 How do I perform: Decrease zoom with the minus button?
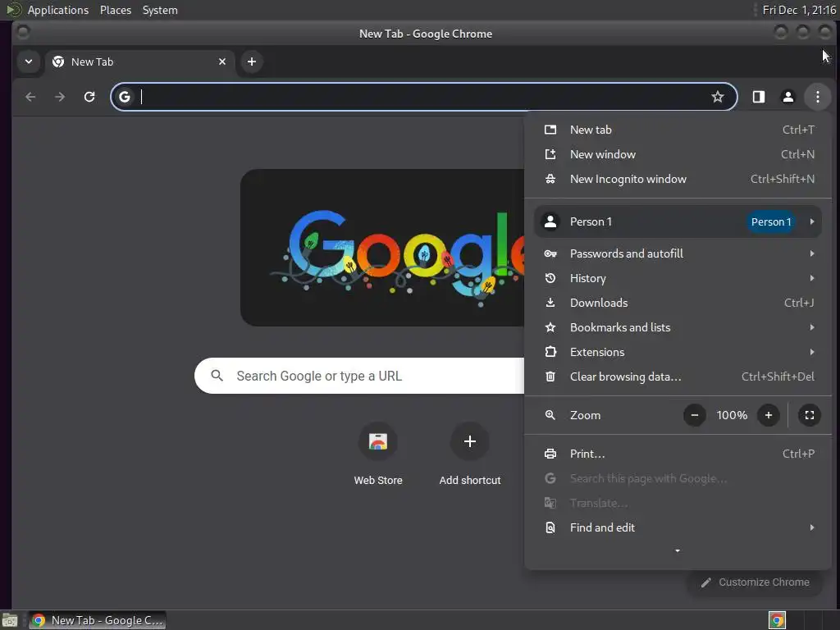[x=694, y=415]
